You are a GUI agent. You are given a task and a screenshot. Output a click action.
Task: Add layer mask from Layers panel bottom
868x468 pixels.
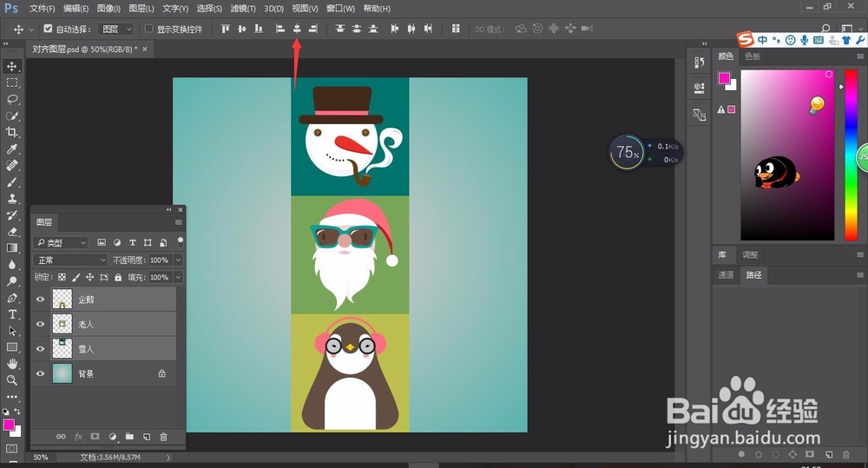(x=95, y=437)
